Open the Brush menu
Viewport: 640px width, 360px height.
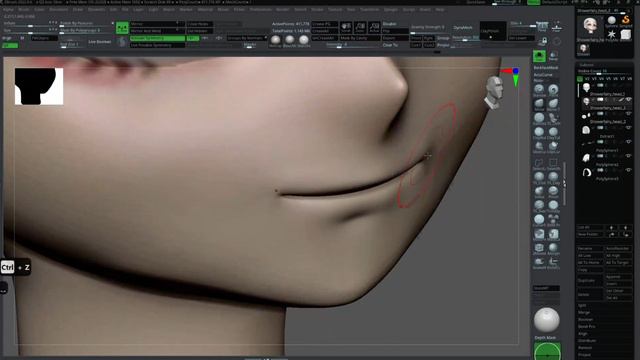tap(24, 9)
